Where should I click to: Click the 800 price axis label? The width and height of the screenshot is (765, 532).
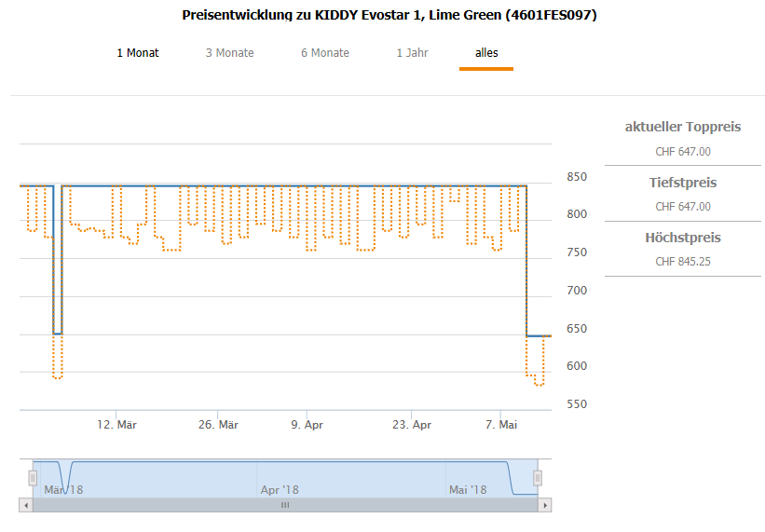(x=577, y=214)
